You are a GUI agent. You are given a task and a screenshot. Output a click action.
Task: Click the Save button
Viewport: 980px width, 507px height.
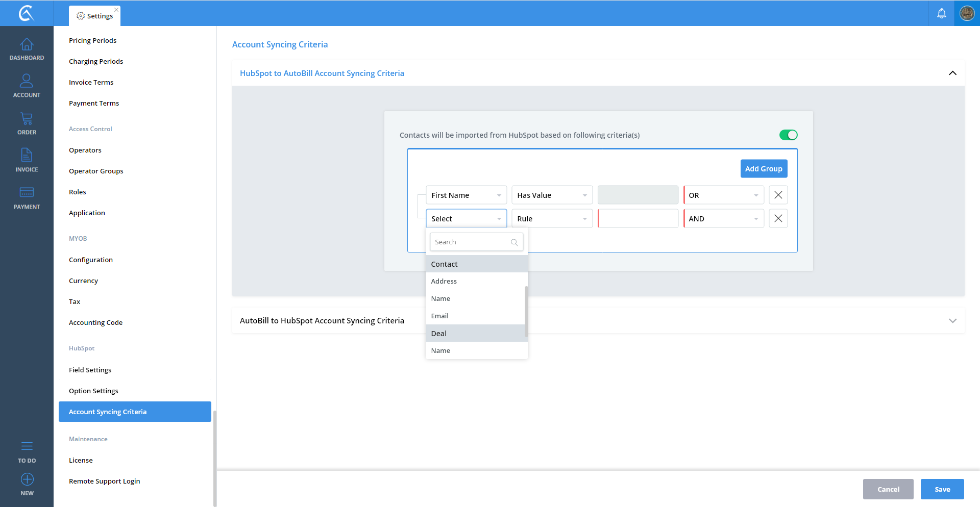(942, 489)
